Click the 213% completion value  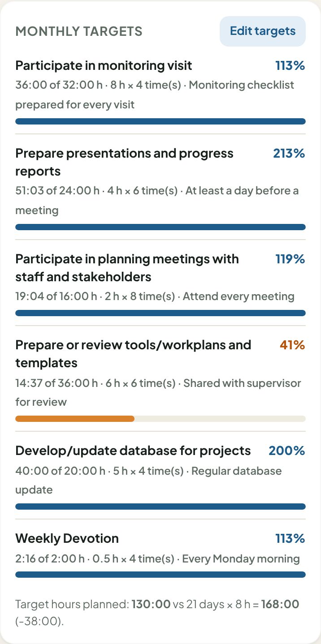(289, 153)
